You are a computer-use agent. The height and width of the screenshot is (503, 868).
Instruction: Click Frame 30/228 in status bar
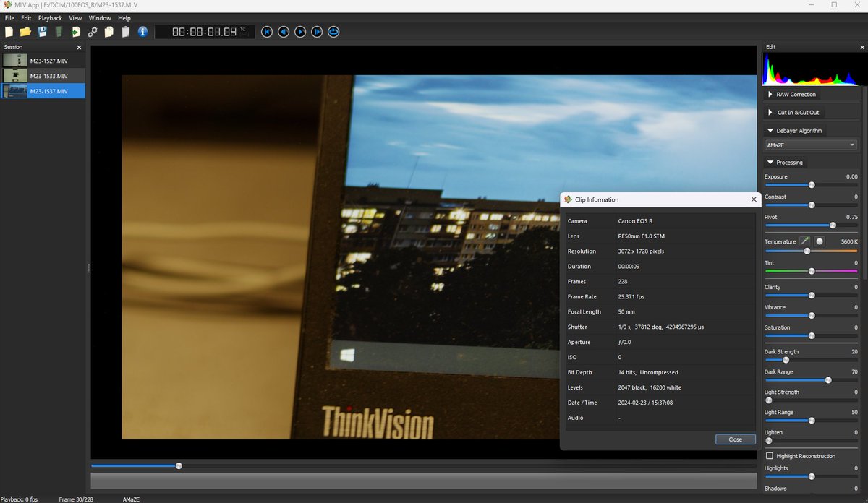point(77,499)
